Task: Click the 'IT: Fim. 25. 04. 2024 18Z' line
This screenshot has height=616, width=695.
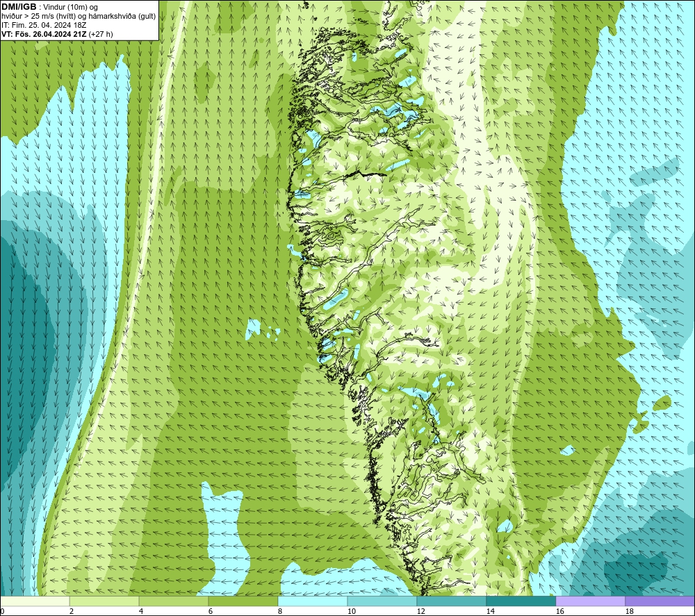Action: tap(44, 25)
